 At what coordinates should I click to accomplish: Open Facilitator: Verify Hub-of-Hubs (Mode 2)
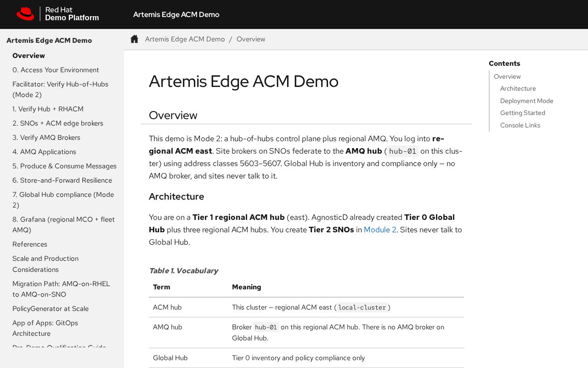pos(60,89)
